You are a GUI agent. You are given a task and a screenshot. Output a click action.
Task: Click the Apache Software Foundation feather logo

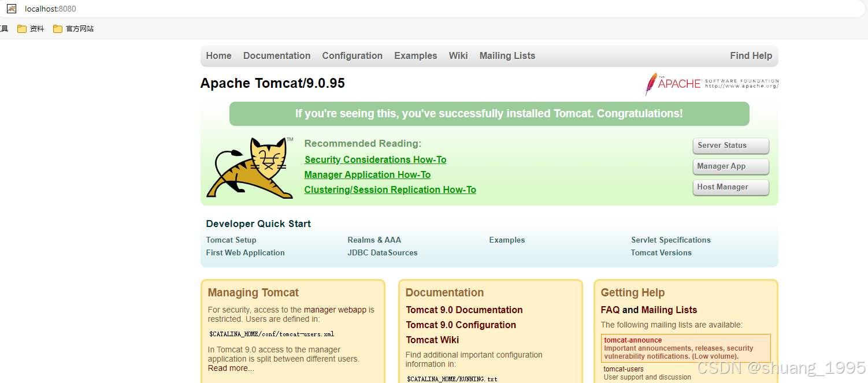click(x=711, y=84)
